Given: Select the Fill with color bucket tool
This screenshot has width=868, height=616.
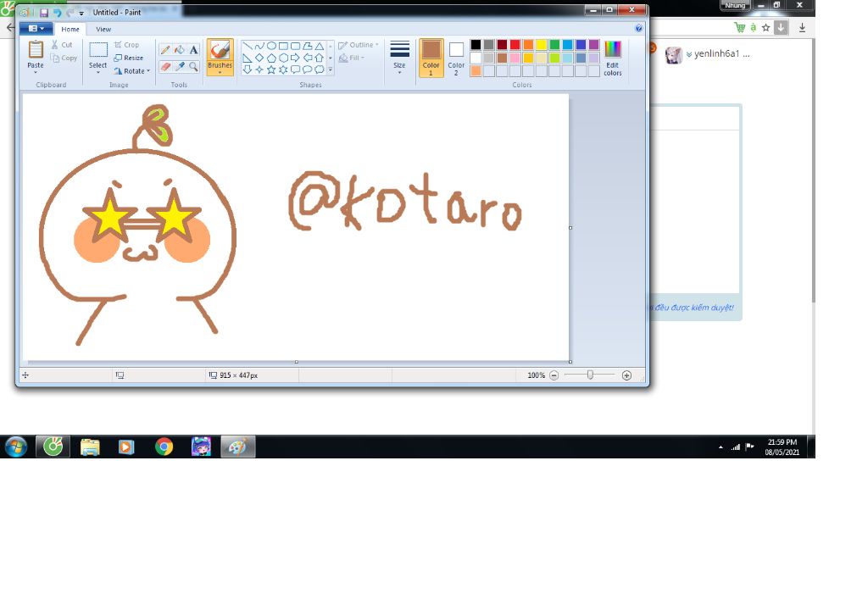Looking at the screenshot, I should pyautogui.click(x=180, y=50).
